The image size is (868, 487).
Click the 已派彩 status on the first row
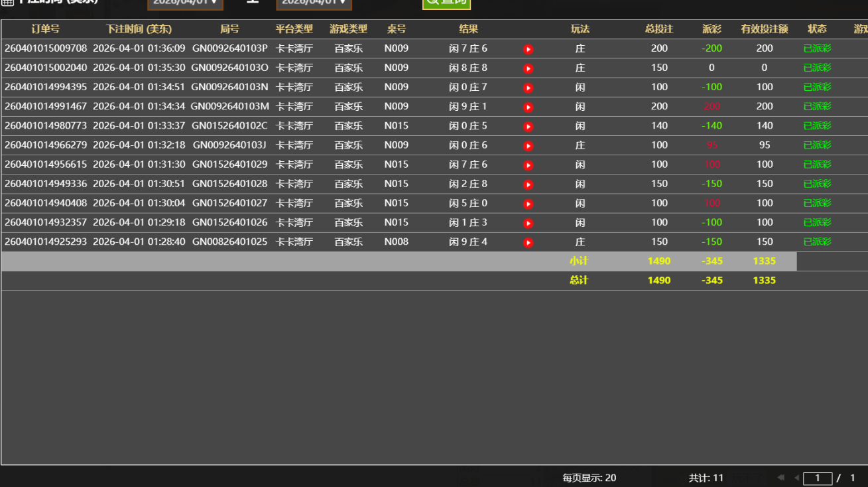[816, 48]
